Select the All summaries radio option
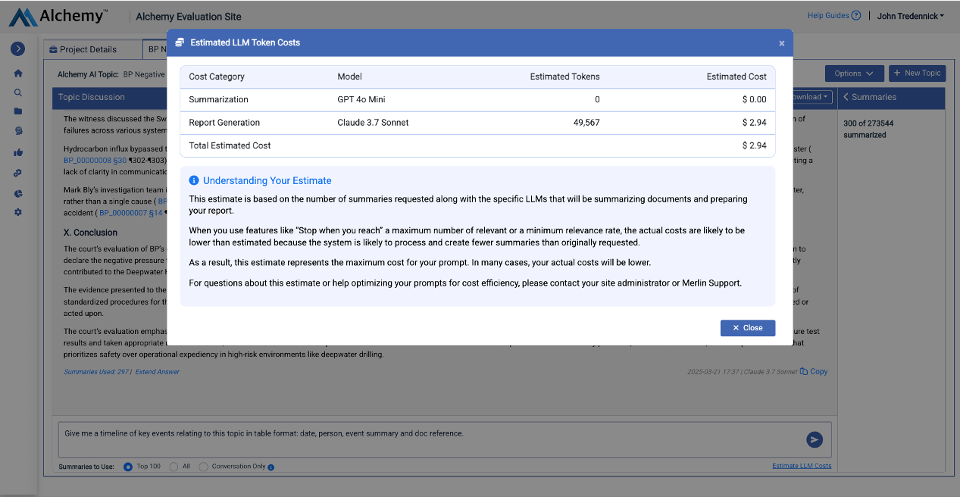This screenshot has height=500, width=960. point(174,466)
